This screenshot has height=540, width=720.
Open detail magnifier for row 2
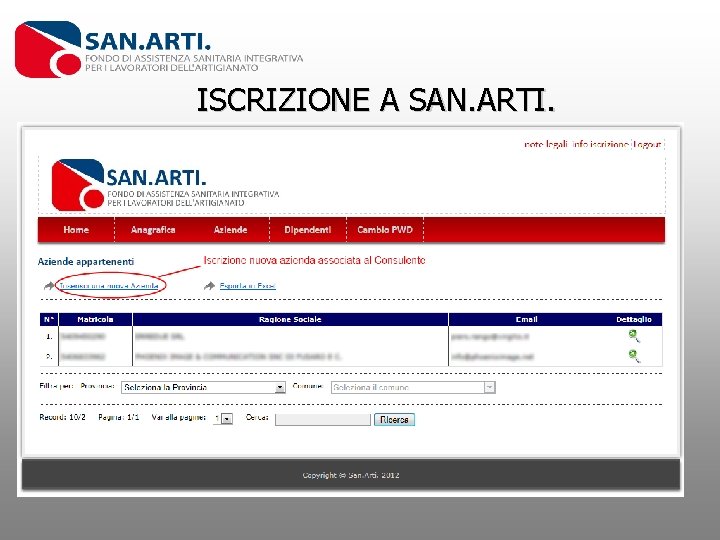pyautogui.click(x=634, y=356)
